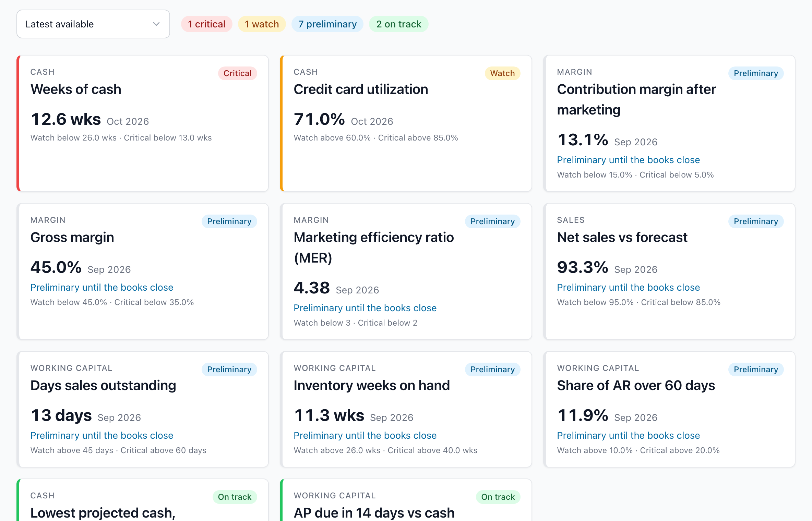The image size is (812, 521).
Task: Open the Lowest projected cash card title
Action: click(x=103, y=513)
